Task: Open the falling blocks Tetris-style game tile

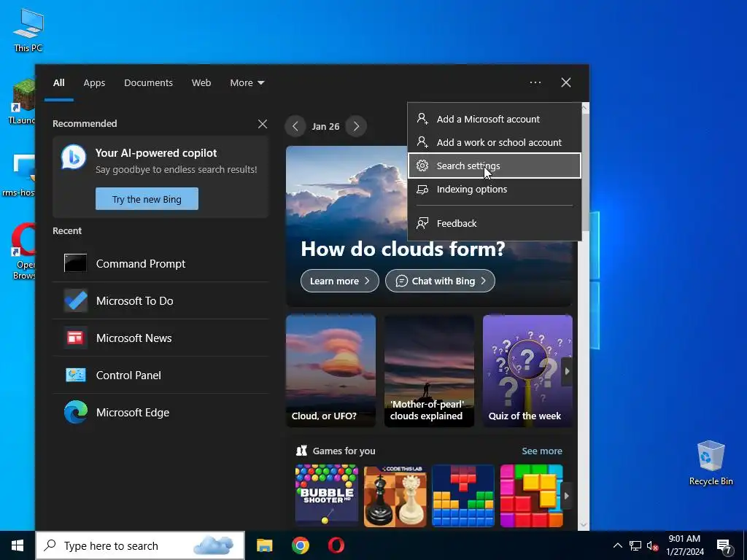Action: tap(463, 496)
